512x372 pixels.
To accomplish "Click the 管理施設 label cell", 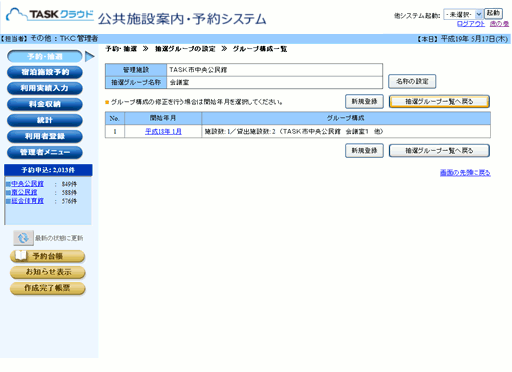I will point(136,70).
